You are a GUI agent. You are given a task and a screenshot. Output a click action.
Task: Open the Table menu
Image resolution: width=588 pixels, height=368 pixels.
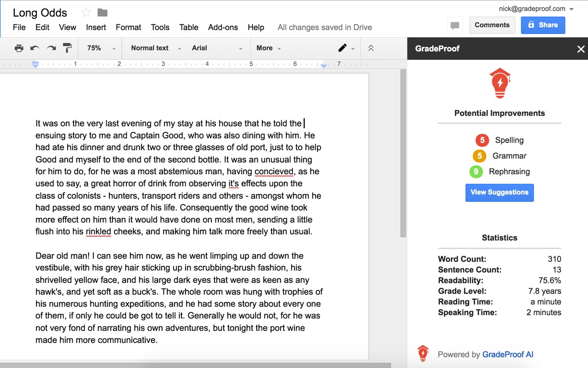tap(189, 27)
